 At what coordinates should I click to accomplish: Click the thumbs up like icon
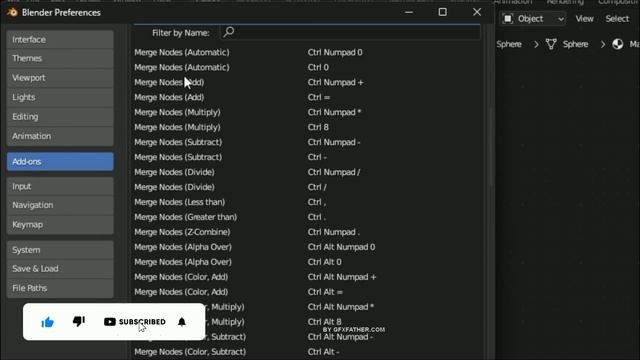[47, 322]
